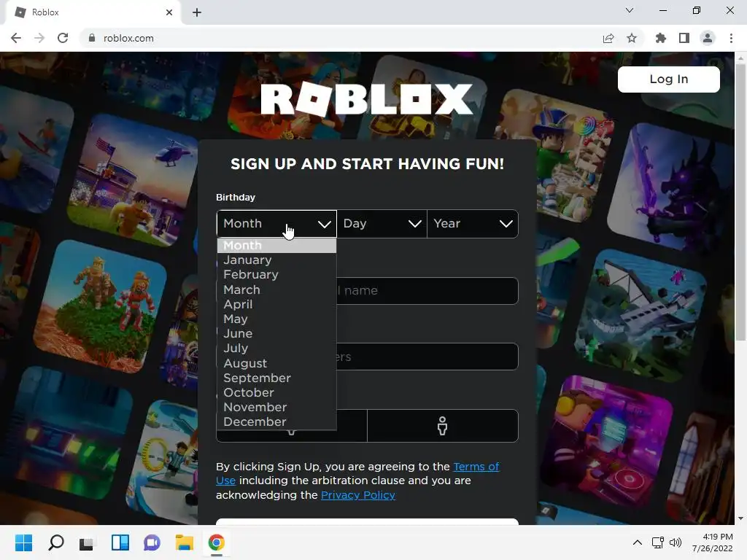Click the Roblox logo
The height and width of the screenshot is (560, 747).
pyautogui.click(x=367, y=99)
